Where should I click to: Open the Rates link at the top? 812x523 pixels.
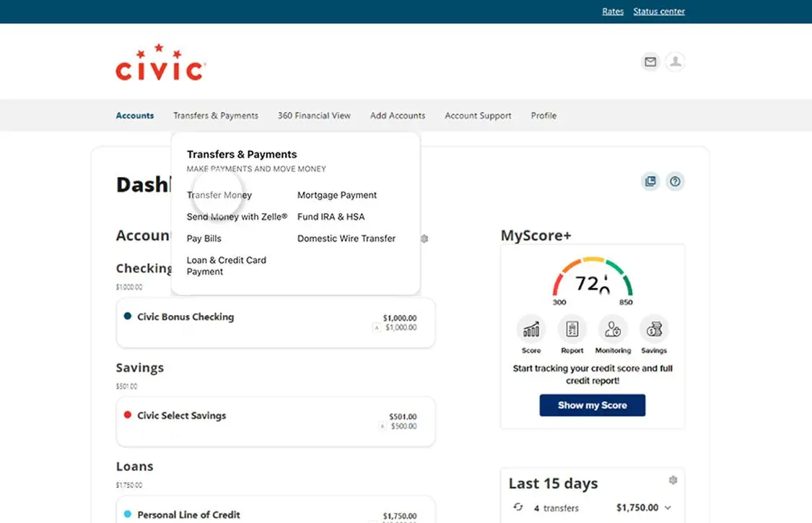[x=613, y=11]
